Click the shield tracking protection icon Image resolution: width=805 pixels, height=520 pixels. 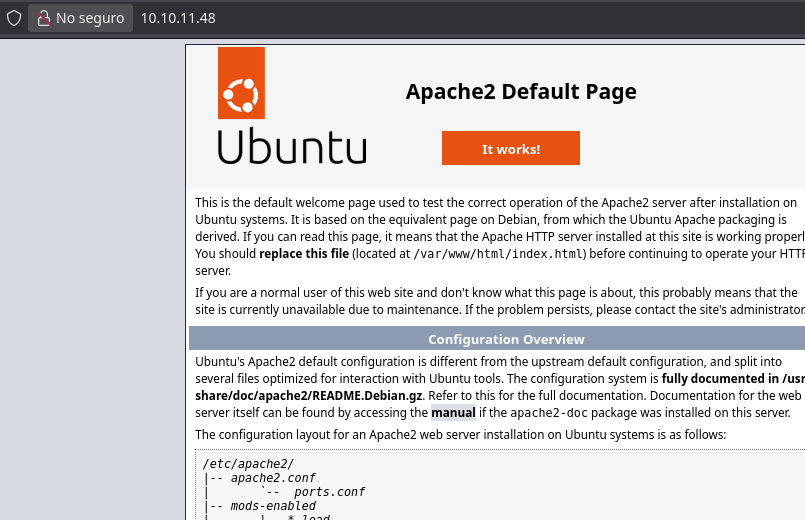coord(14,18)
